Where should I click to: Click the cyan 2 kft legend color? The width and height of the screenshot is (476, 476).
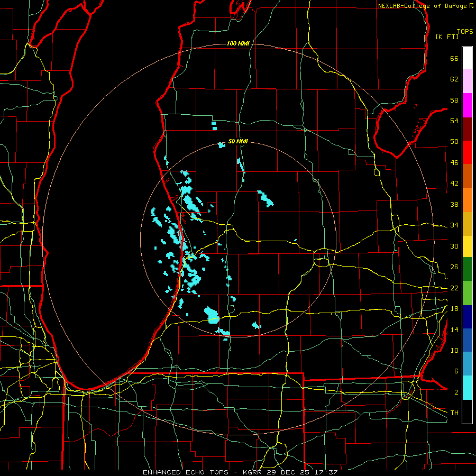click(x=467, y=388)
